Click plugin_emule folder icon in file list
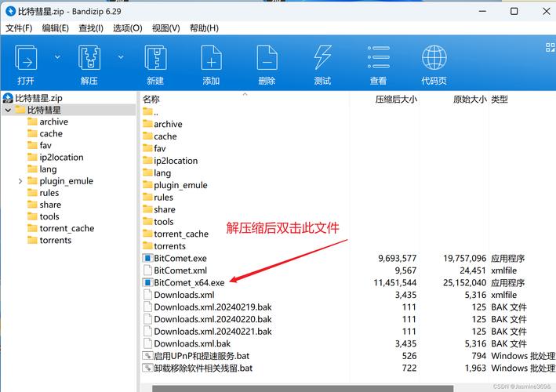 tap(147, 185)
